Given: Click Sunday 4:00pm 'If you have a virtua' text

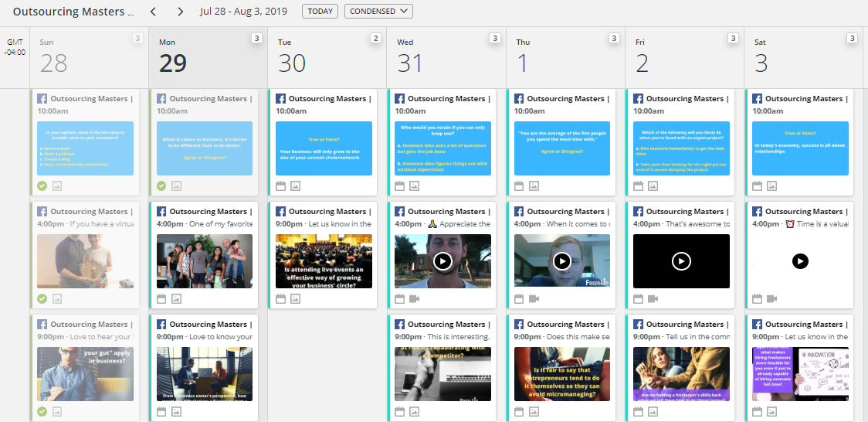Looking at the screenshot, I should (102, 223).
